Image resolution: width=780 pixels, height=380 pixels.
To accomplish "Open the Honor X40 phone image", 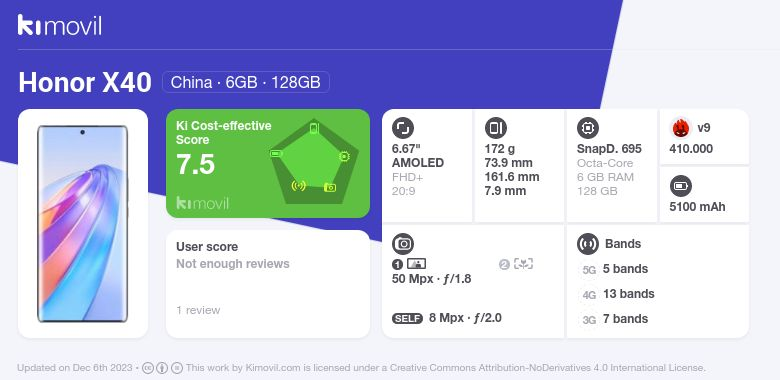I will (x=83, y=224).
